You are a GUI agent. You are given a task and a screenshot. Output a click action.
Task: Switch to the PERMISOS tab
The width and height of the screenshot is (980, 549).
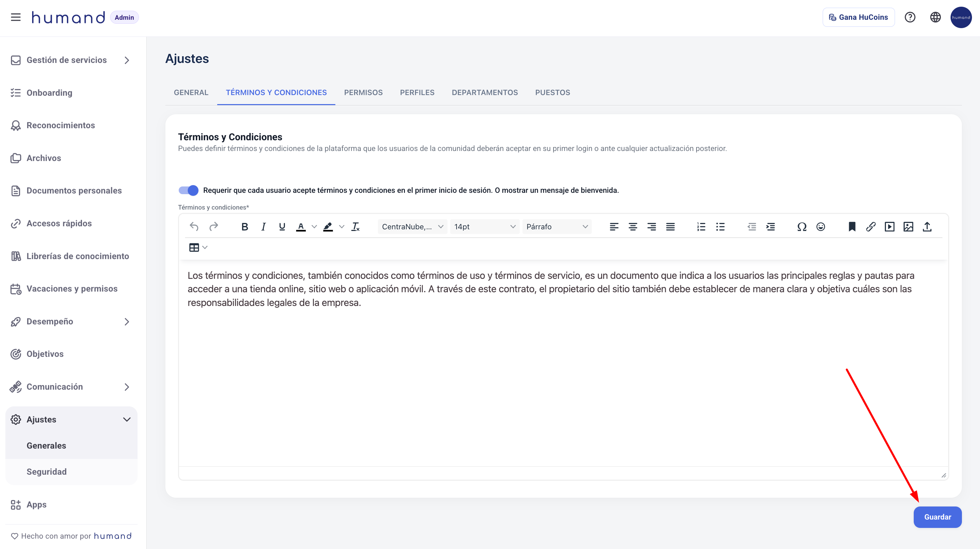pyautogui.click(x=363, y=92)
